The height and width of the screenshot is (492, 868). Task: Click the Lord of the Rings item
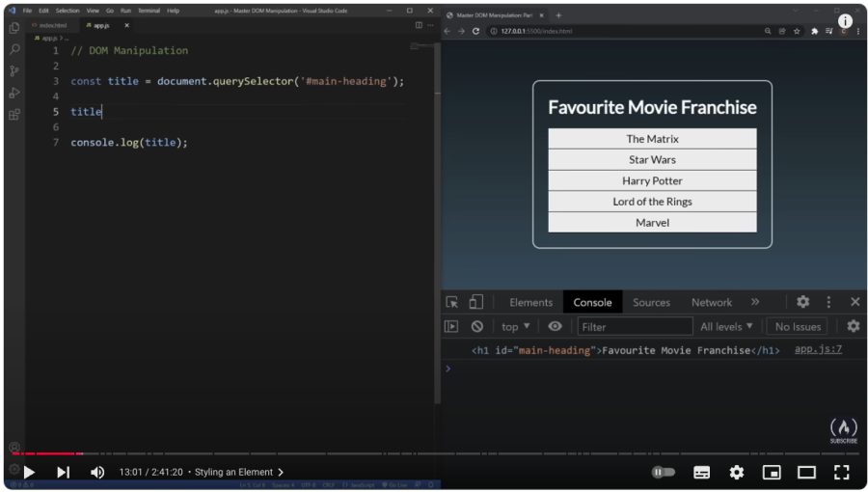[652, 202]
